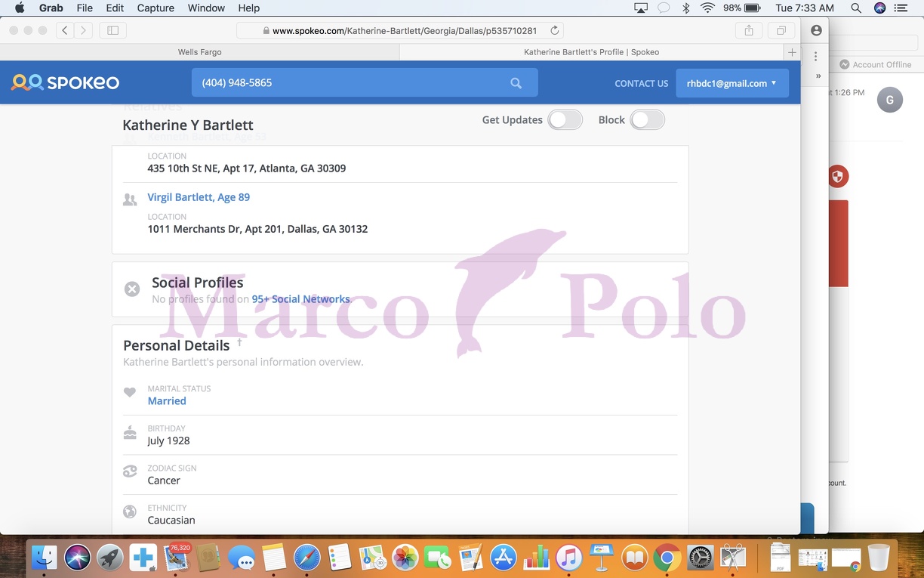Open the Grab menu

tap(51, 8)
